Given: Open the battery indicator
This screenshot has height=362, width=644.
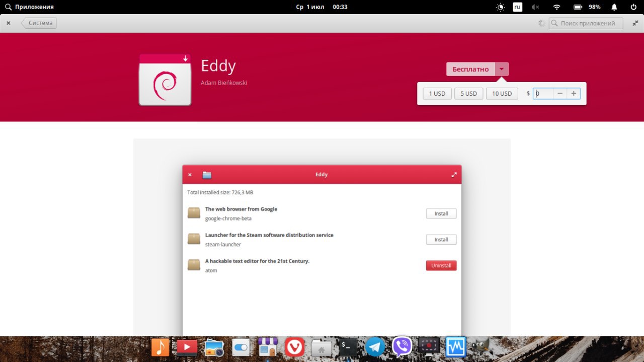Looking at the screenshot, I should (x=578, y=7).
